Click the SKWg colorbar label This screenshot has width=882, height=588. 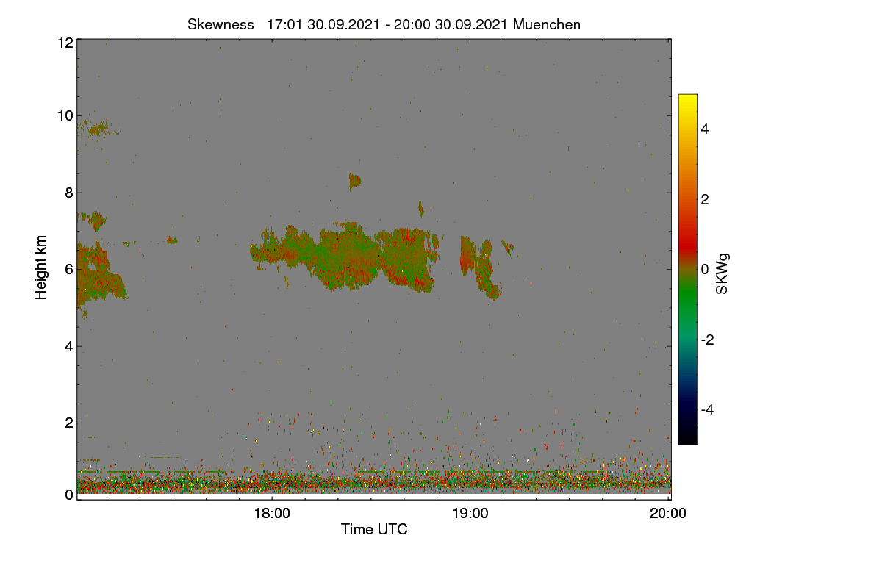click(723, 274)
